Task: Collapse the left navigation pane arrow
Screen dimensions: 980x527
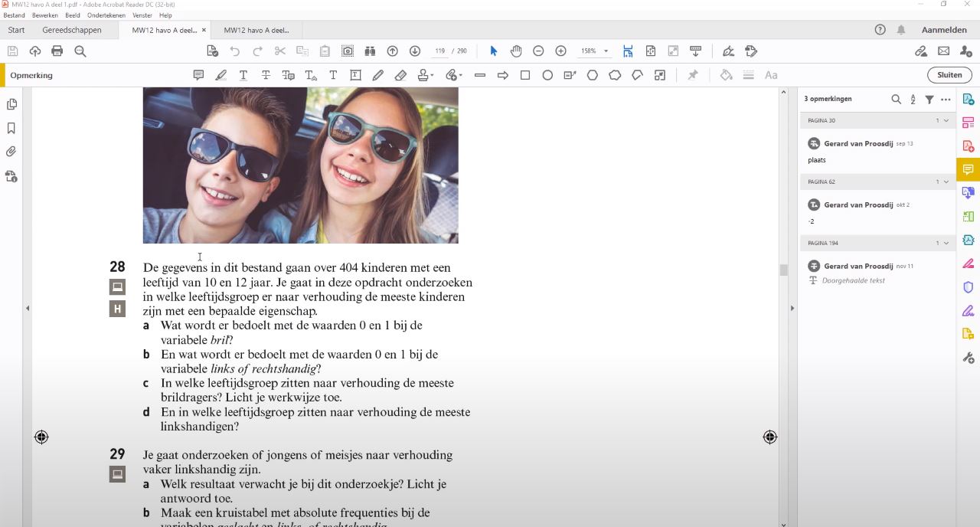Action: [28, 308]
